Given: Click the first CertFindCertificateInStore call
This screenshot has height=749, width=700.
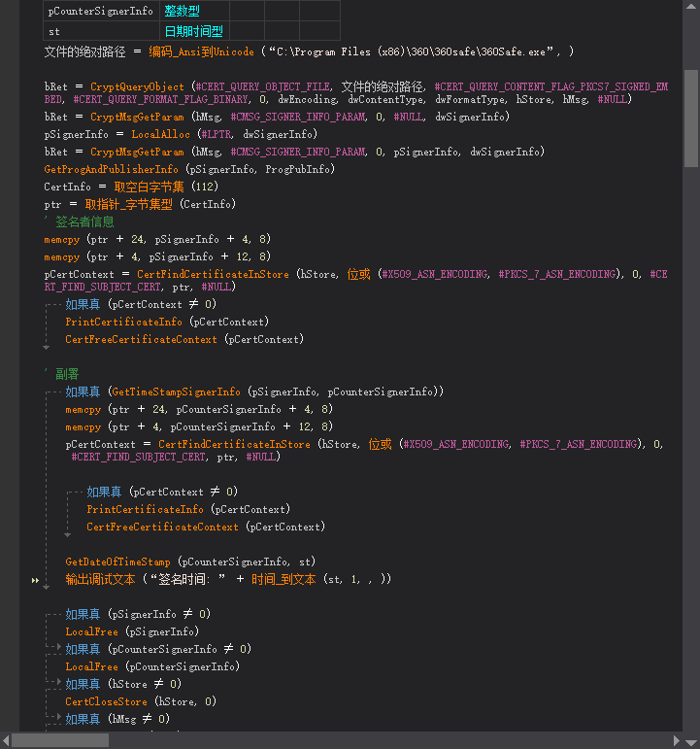Looking at the screenshot, I should [213, 274].
